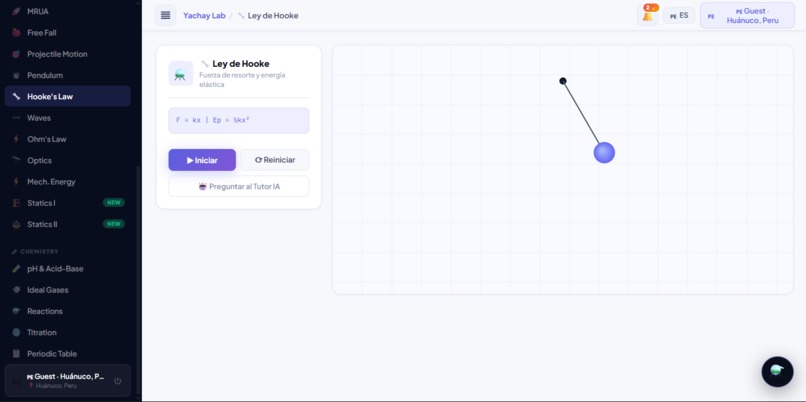Click the Reactions flask icon
Screen dimensions: 806x402
pos(16,312)
